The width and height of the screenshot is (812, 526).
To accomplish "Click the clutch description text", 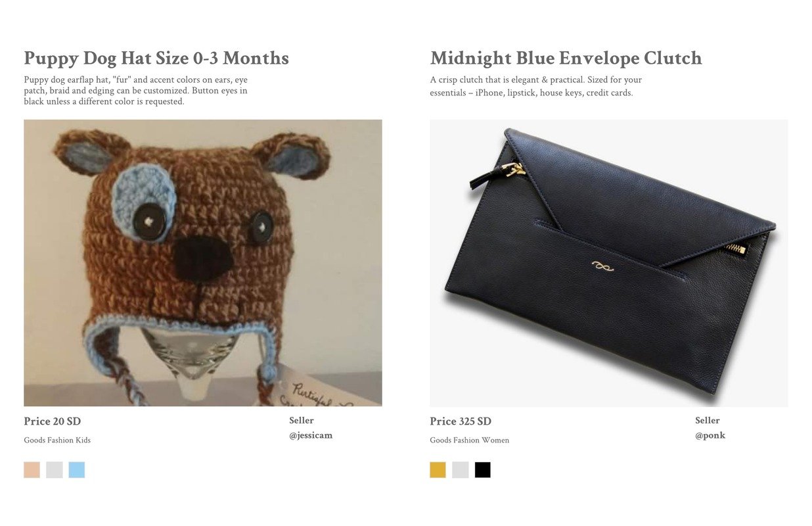I will [536, 86].
